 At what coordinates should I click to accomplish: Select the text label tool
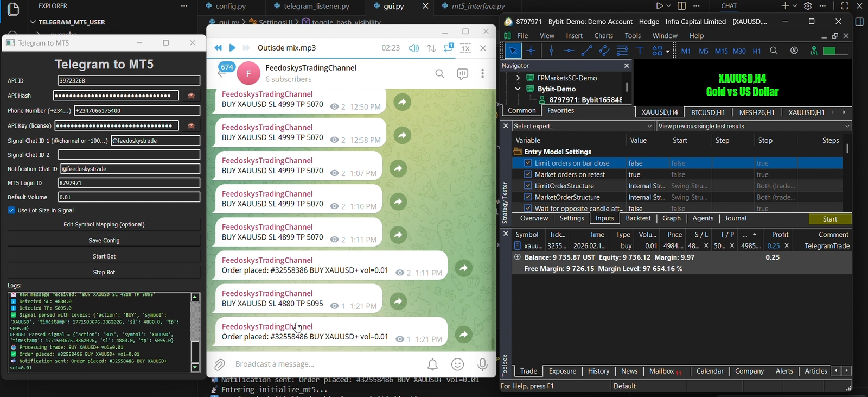coord(640,51)
